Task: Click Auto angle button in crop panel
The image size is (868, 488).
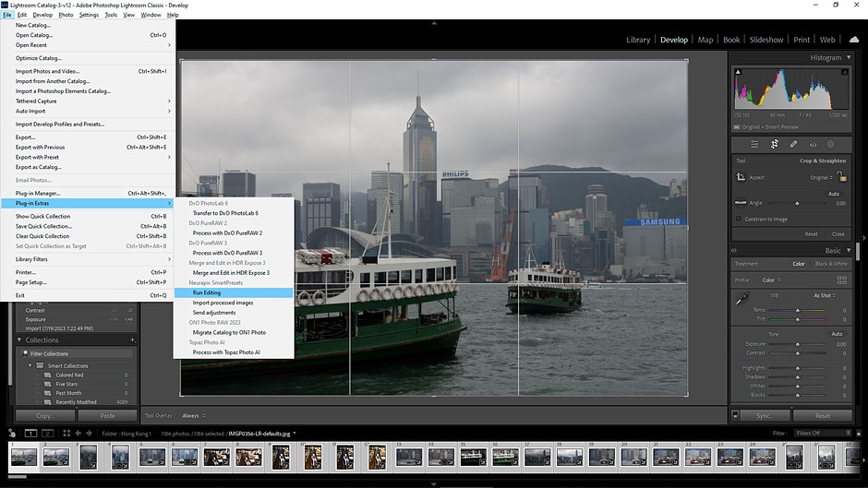Action: [x=834, y=194]
